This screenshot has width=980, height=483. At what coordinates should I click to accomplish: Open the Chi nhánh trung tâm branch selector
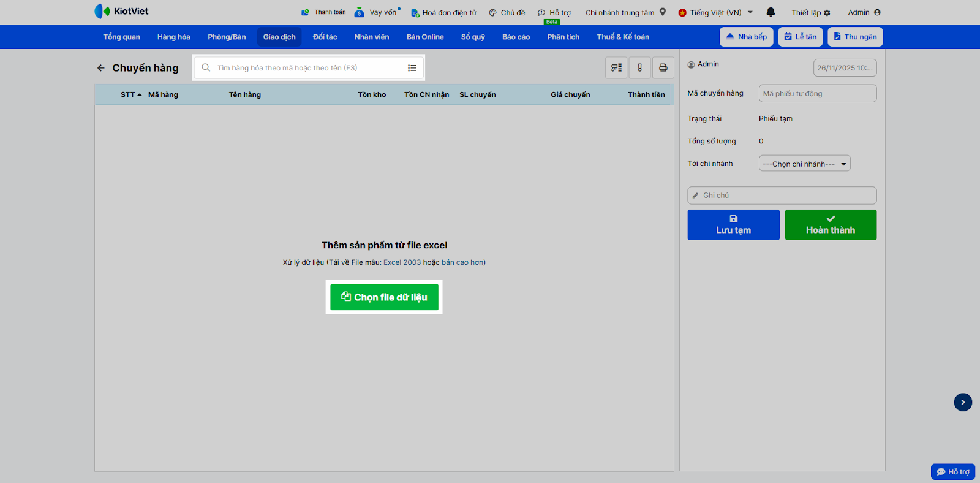point(625,12)
